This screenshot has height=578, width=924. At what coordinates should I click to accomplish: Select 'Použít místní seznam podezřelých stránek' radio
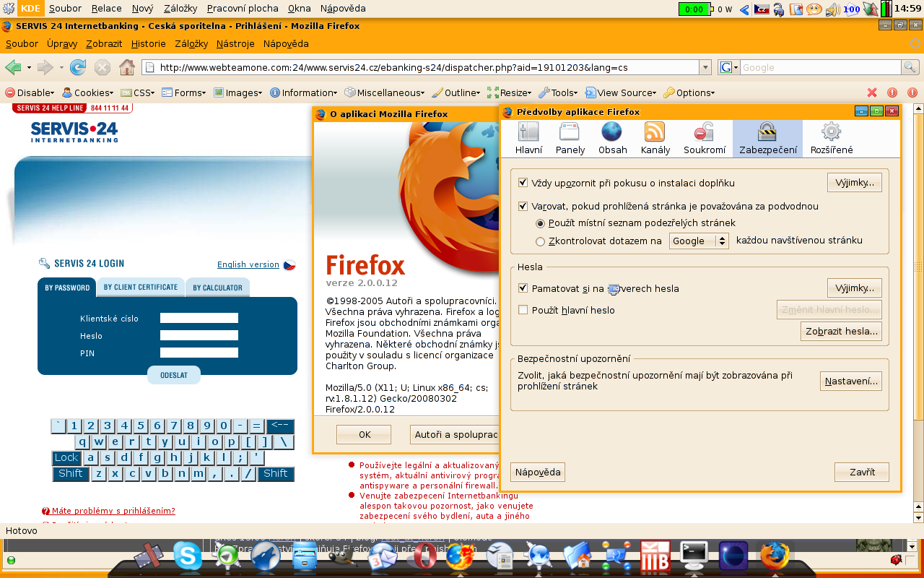tap(540, 223)
